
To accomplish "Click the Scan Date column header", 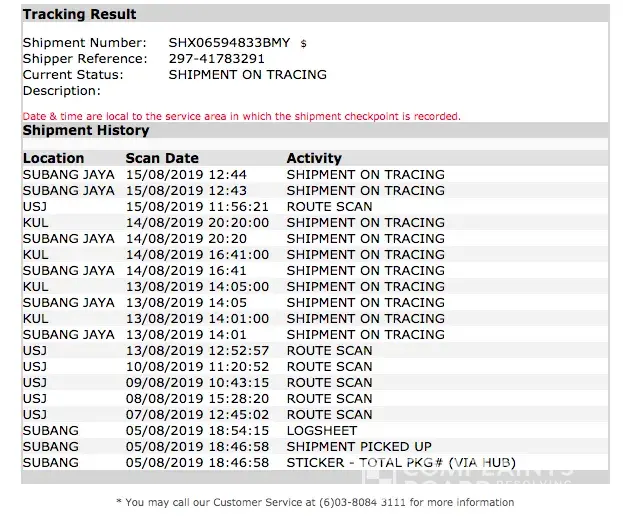I will click(162, 158).
